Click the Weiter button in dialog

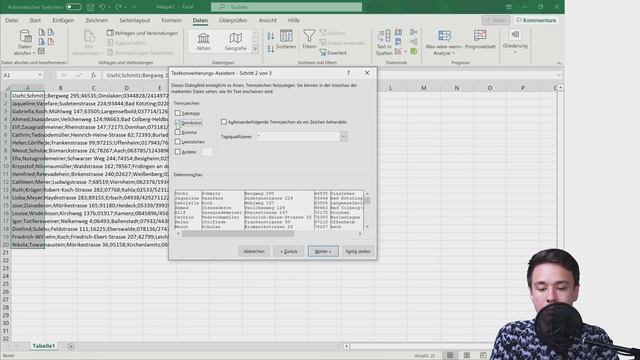click(323, 251)
